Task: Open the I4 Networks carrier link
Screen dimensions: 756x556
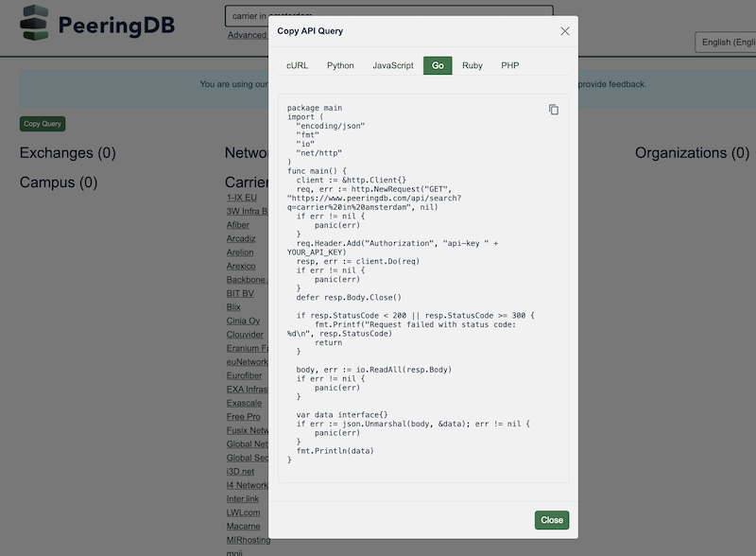Action: pos(247,485)
